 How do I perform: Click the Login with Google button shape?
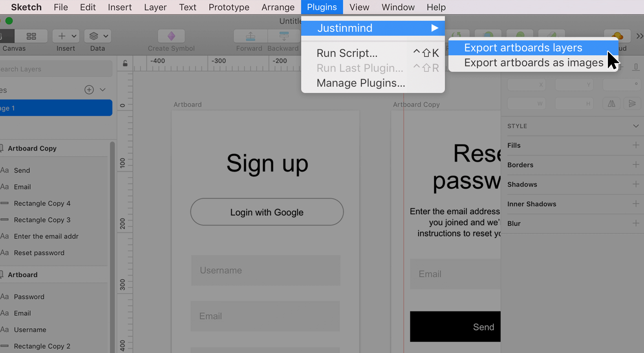(x=267, y=212)
